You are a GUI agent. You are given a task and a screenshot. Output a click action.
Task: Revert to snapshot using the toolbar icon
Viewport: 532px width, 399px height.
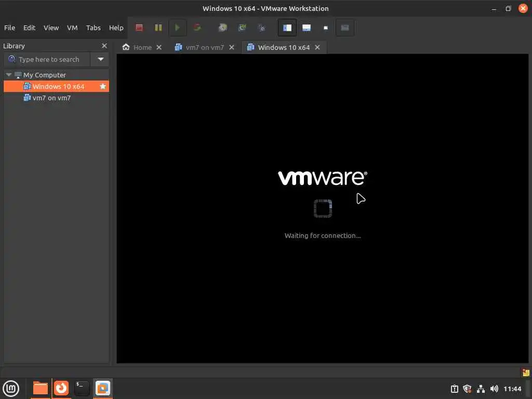coord(242,28)
